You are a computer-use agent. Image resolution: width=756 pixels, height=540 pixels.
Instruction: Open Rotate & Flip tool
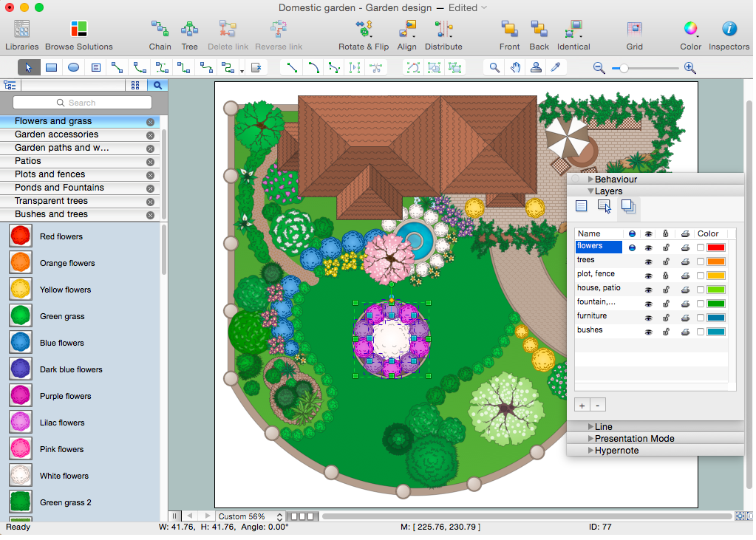(364, 35)
